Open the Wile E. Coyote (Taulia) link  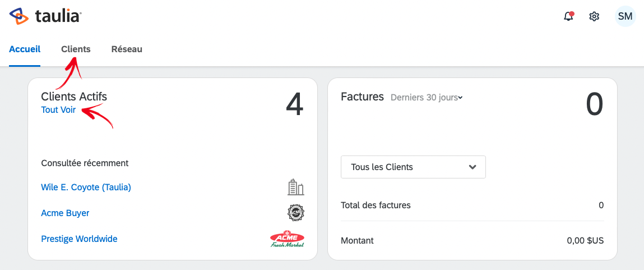[86, 187]
